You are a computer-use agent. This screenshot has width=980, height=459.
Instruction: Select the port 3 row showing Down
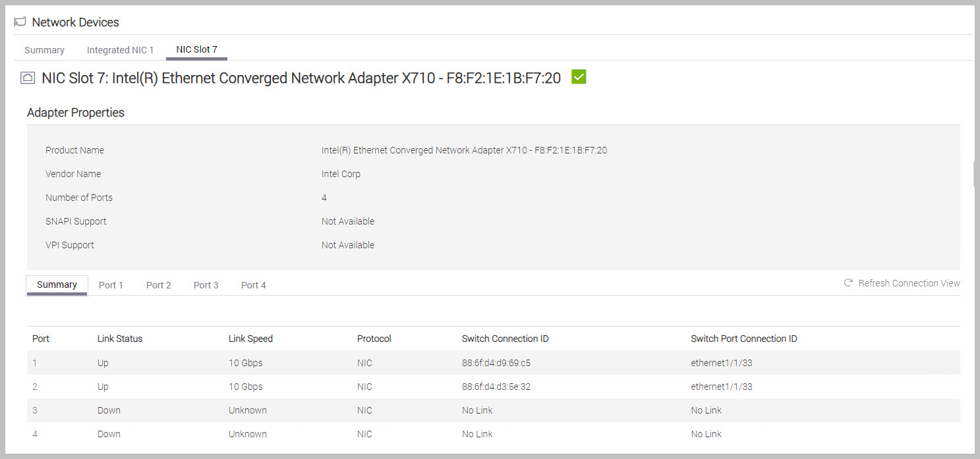coord(109,410)
